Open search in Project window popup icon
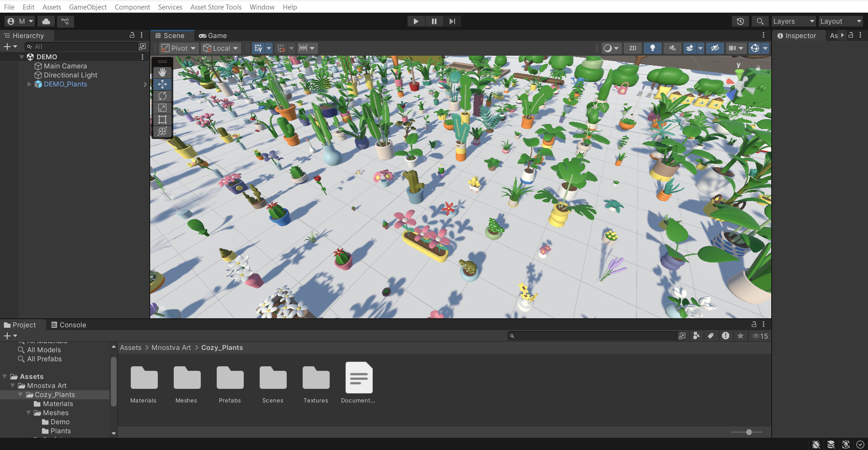 (x=682, y=336)
